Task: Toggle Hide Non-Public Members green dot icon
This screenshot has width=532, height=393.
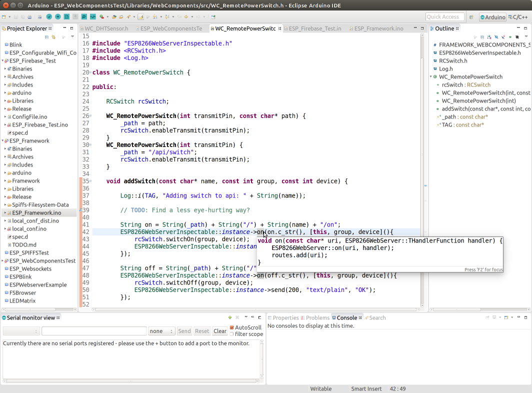Action: [510, 37]
